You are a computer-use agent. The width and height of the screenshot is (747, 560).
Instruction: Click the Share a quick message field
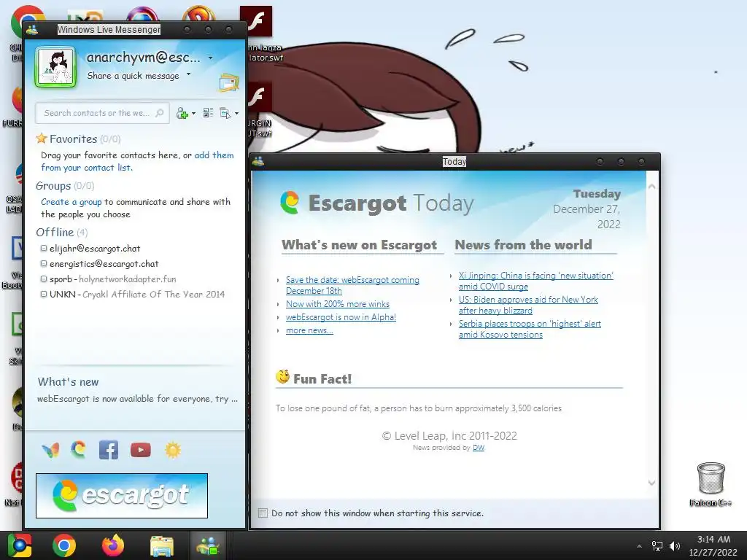(x=133, y=76)
